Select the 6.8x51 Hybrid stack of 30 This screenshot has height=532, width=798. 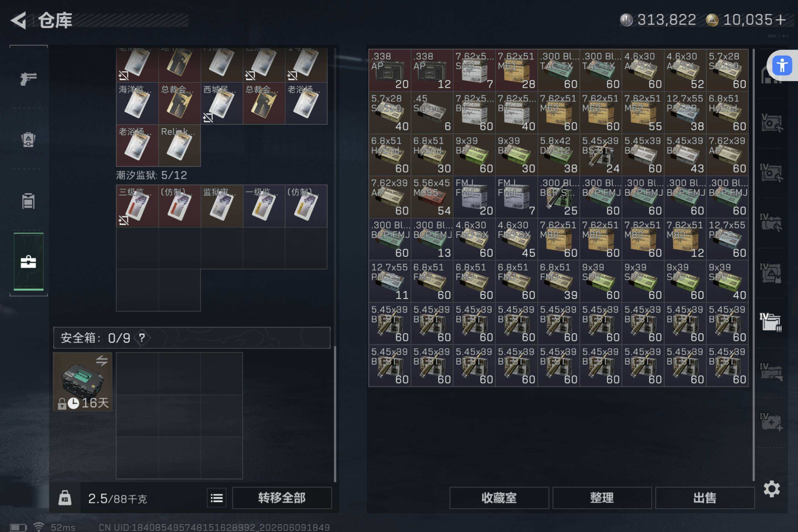pos(432,155)
